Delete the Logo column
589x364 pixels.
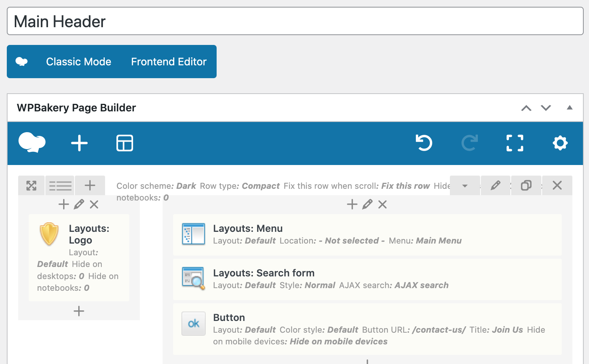tap(94, 204)
